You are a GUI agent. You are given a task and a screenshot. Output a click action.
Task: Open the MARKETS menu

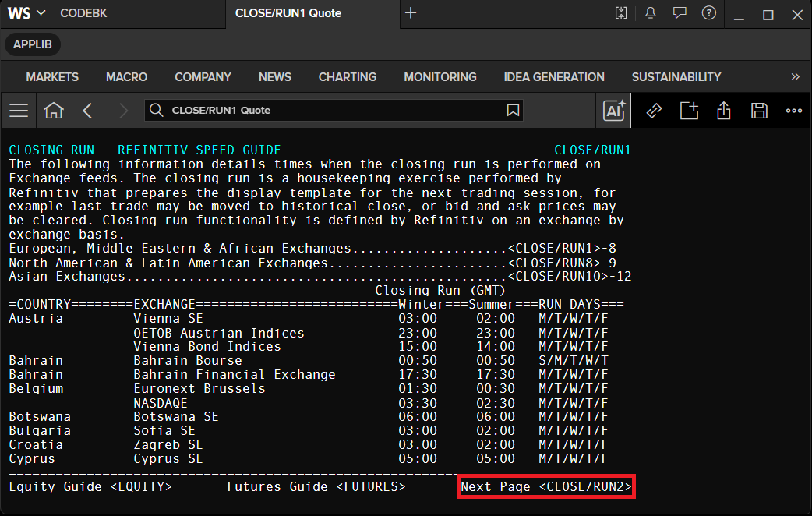click(52, 77)
